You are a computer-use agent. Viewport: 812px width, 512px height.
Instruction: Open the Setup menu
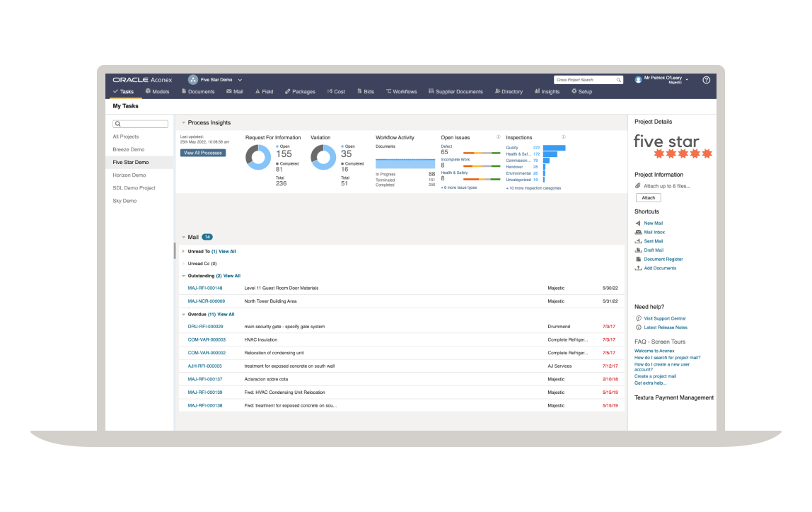click(581, 92)
